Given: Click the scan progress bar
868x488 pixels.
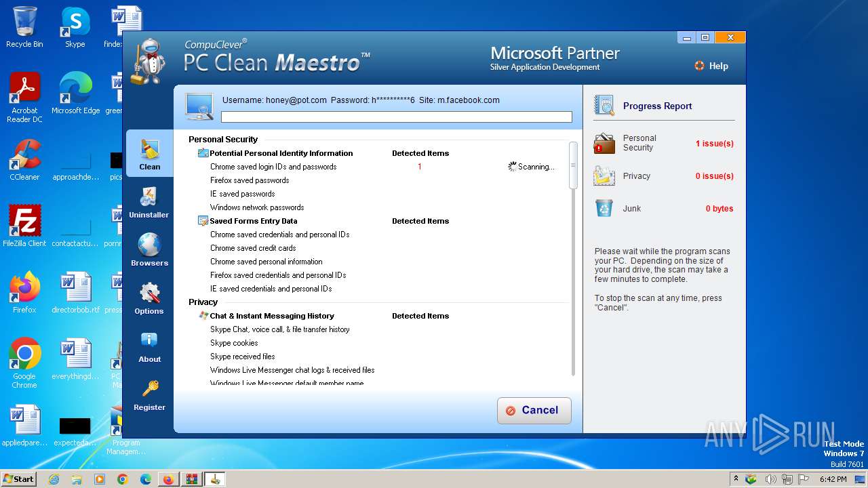Looking at the screenshot, I should [397, 117].
